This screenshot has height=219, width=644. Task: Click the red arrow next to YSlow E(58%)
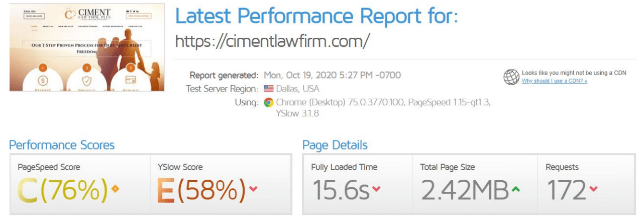[x=253, y=189]
